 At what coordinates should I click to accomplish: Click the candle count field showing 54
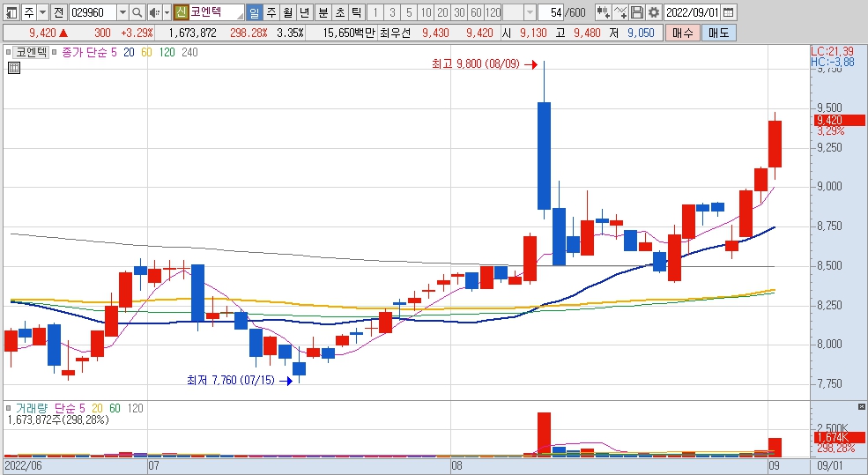551,12
